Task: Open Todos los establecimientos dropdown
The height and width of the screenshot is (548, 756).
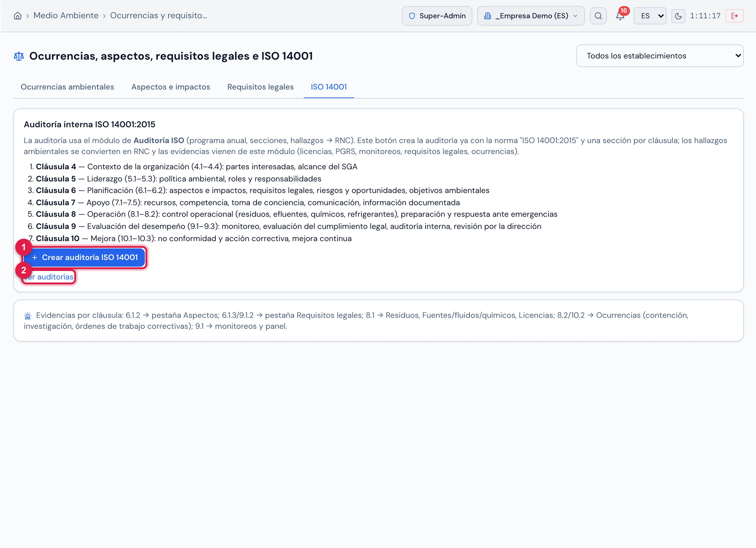Action: coord(660,56)
